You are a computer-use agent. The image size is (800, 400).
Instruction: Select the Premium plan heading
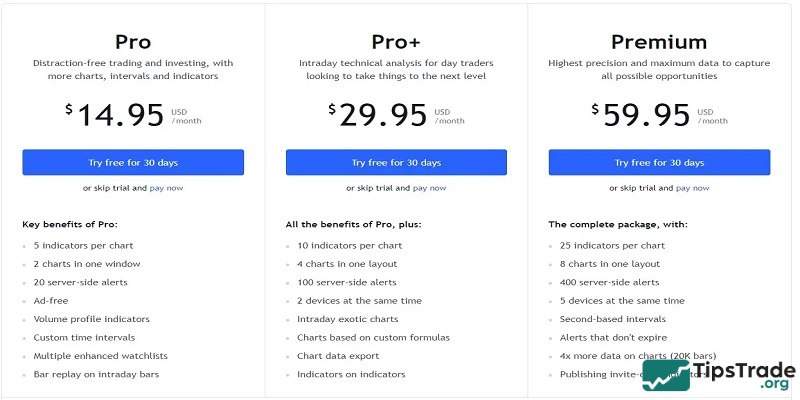tap(659, 42)
